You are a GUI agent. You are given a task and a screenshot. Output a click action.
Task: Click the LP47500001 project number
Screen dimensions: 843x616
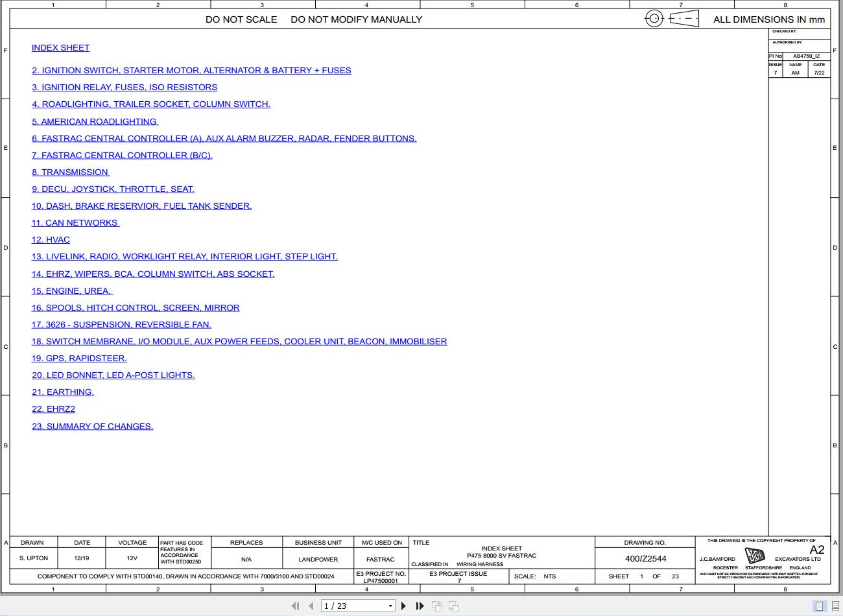pos(381,581)
